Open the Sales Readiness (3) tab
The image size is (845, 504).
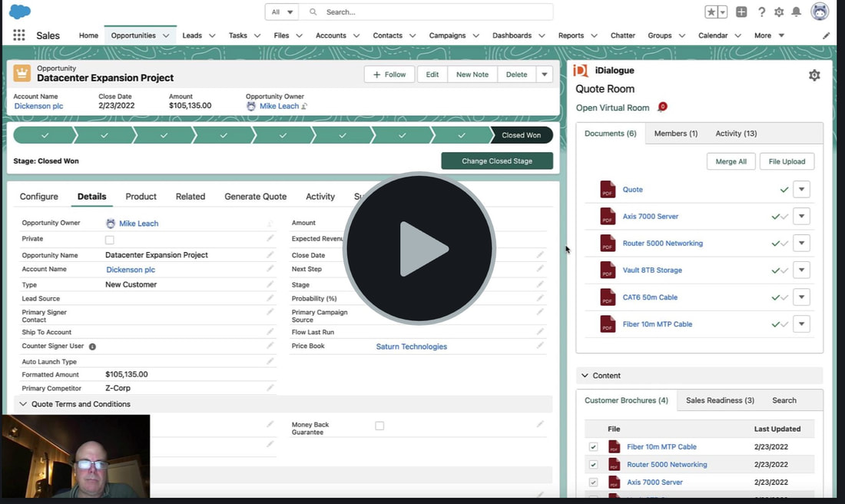click(720, 400)
